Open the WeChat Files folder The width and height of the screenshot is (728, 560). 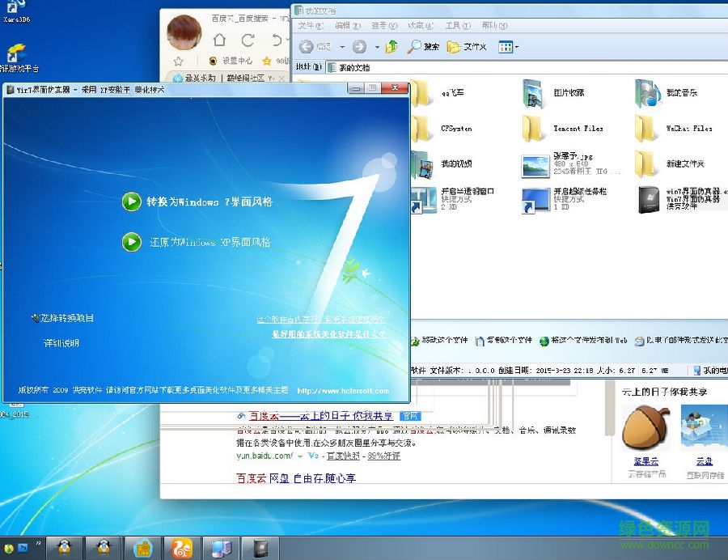click(x=647, y=128)
